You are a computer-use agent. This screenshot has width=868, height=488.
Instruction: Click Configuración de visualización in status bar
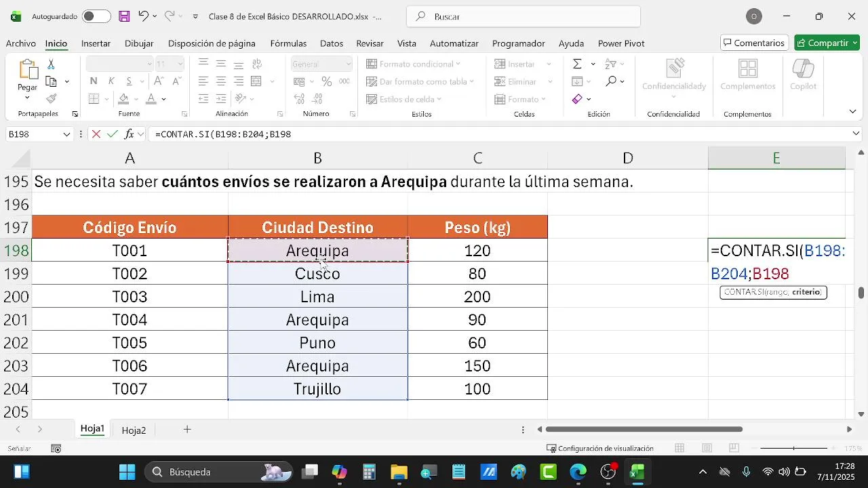(x=600, y=449)
